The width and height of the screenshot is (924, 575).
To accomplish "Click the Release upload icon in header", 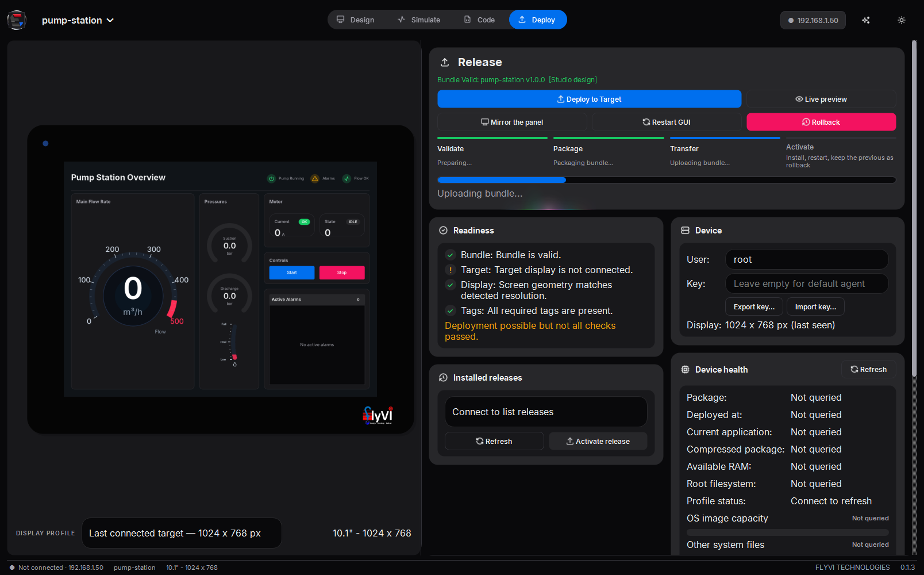I will tap(445, 62).
